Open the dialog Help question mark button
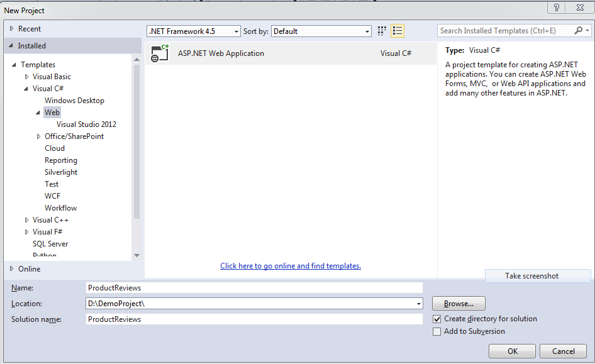595x364 pixels. pos(556,8)
